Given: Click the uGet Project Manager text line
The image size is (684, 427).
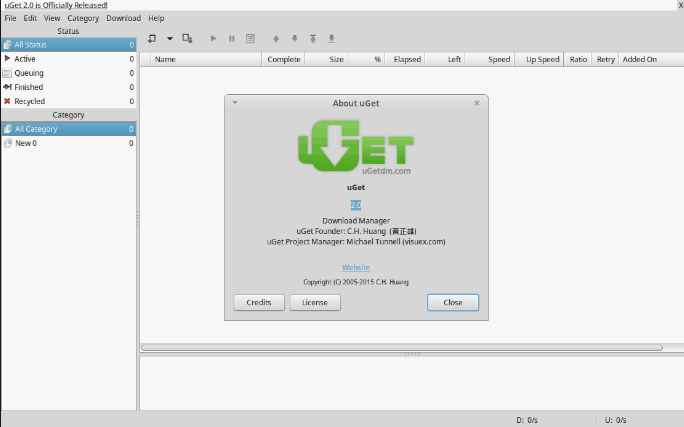Looking at the screenshot, I should click(356, 242).
